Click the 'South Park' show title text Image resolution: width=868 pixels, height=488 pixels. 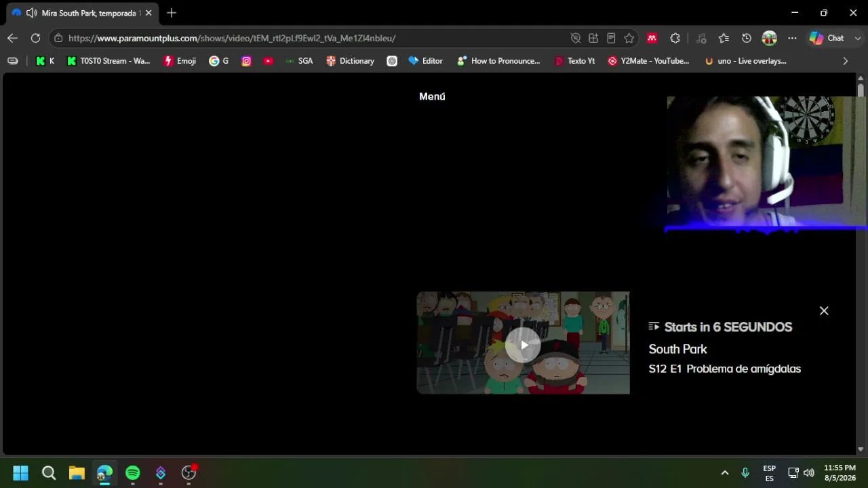click(x=677, y=349)
